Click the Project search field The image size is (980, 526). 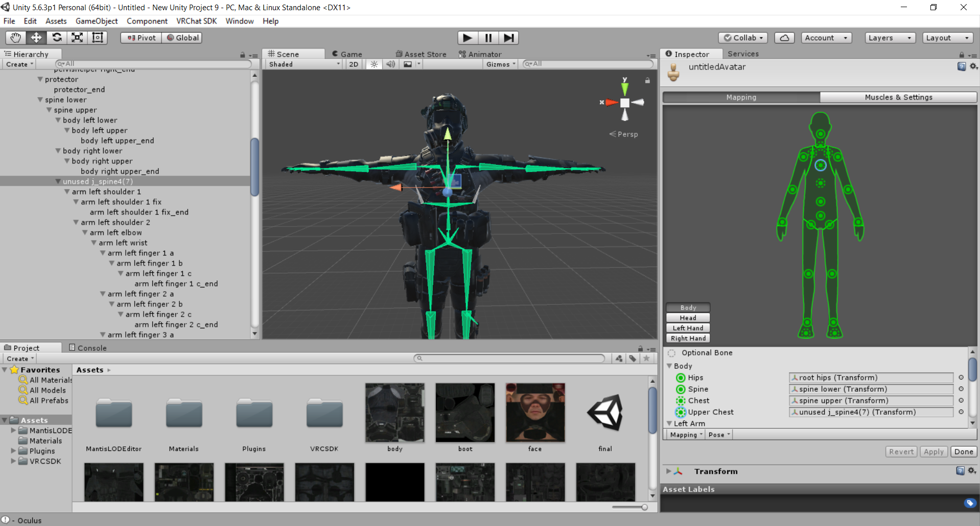pyautogui.click(x=509, y=358)
